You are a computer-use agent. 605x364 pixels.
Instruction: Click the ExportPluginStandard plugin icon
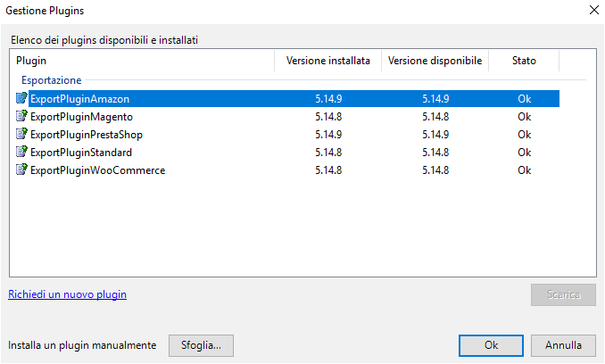coord(21,152)
